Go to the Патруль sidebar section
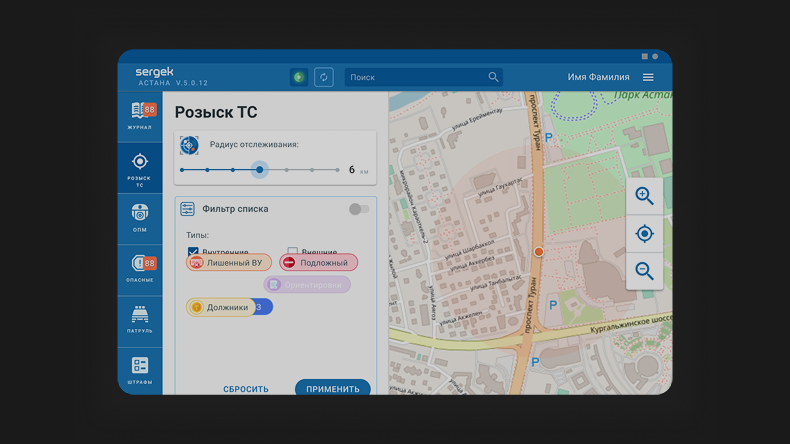Image resolution: width=790 pixels, height=444 pixels. click(140, 319)
